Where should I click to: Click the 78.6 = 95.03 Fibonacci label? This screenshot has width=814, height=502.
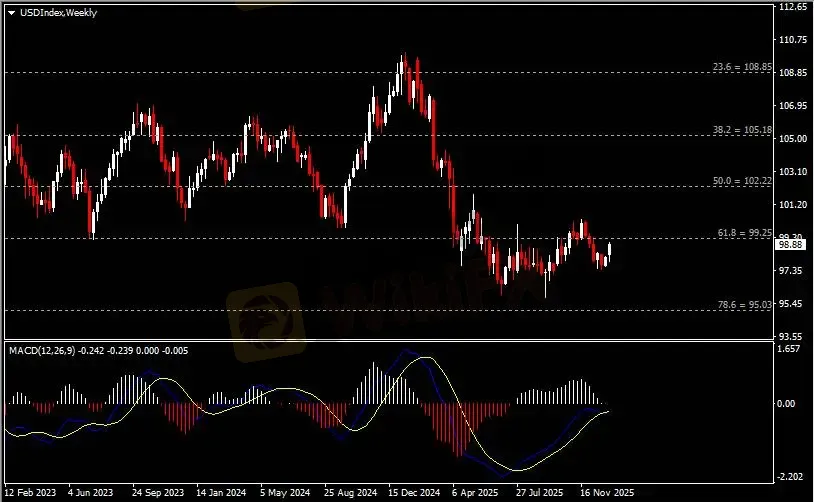click(x=744, y=305)
